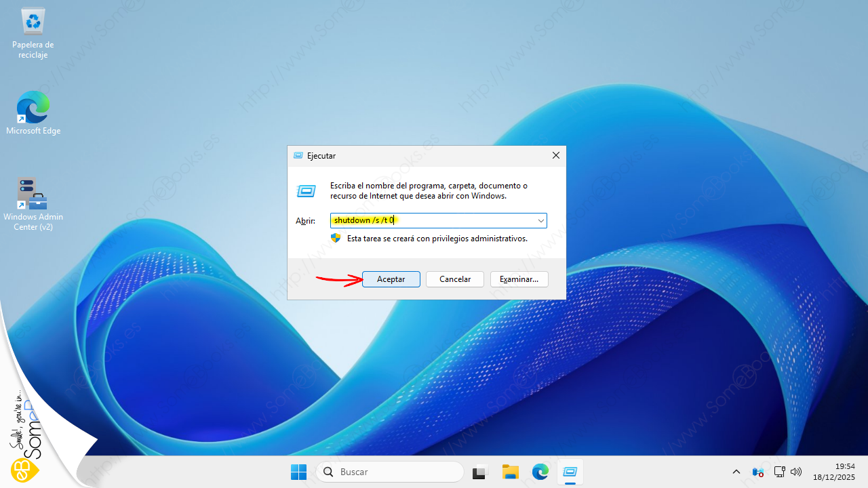This screenshot has height=488, width=868.
Task: Click the Ejecutar app icon in taskbar
Action: coord(570,472)
